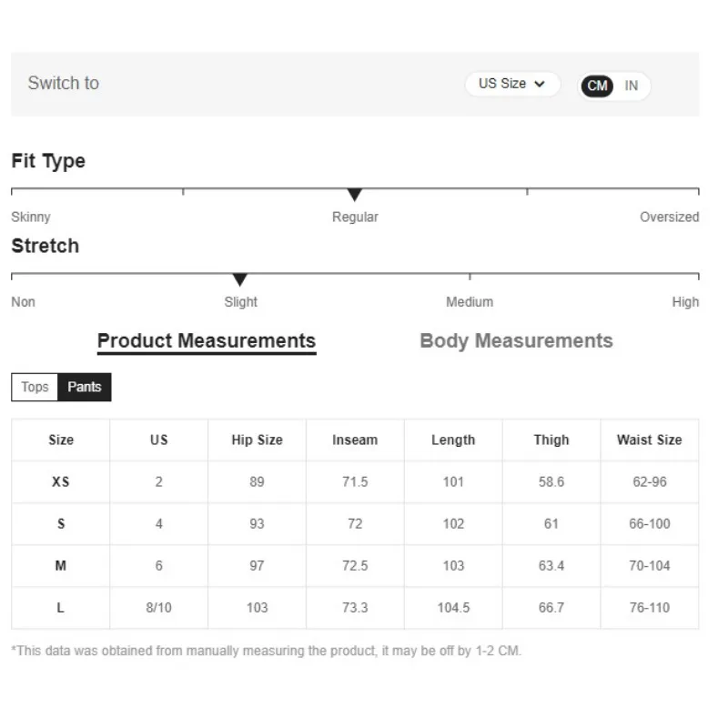
Task: Click the Skinny fit label
Action: [x=31, y=217]
